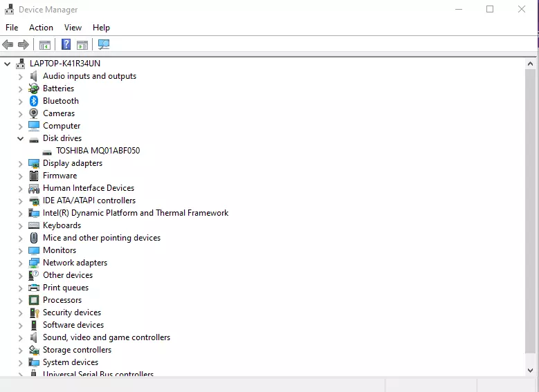Image resolution: width=539 pixels, height=392 pixels.
Task: Click the Show/Hide console tree toolbar icon
Action: click(45, 45)
